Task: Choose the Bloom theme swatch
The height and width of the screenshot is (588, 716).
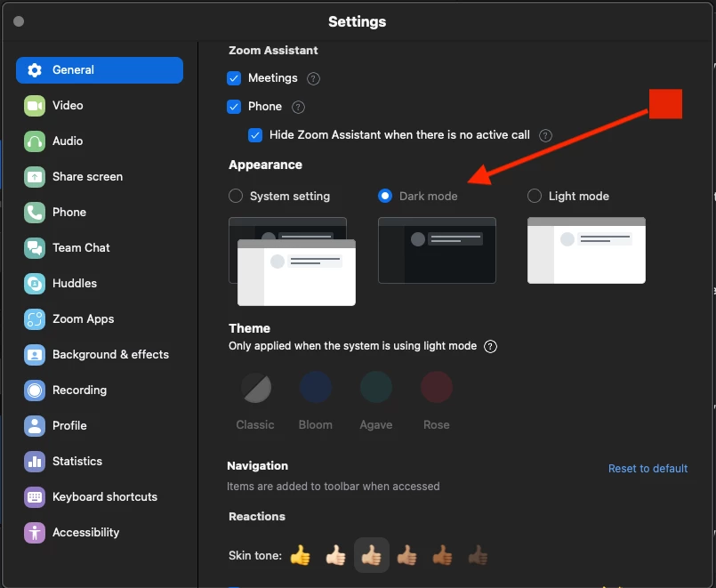Action: click(x=316, y=388)
